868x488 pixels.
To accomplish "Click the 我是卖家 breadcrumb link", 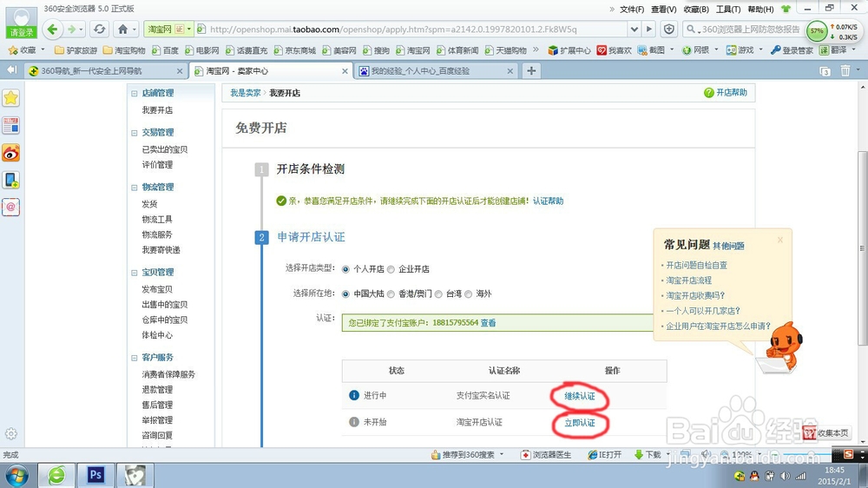I will 246,93.
